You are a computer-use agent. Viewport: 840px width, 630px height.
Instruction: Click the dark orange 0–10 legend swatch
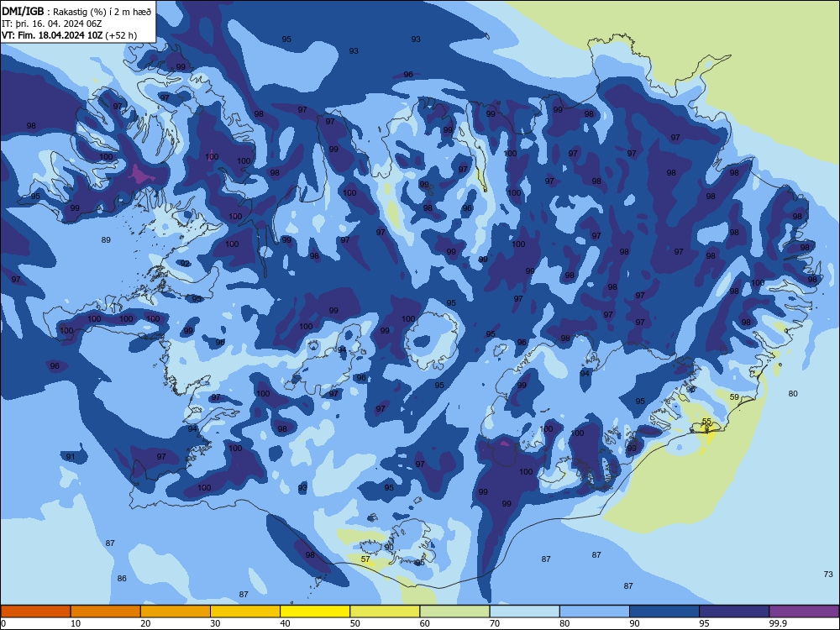35,612
